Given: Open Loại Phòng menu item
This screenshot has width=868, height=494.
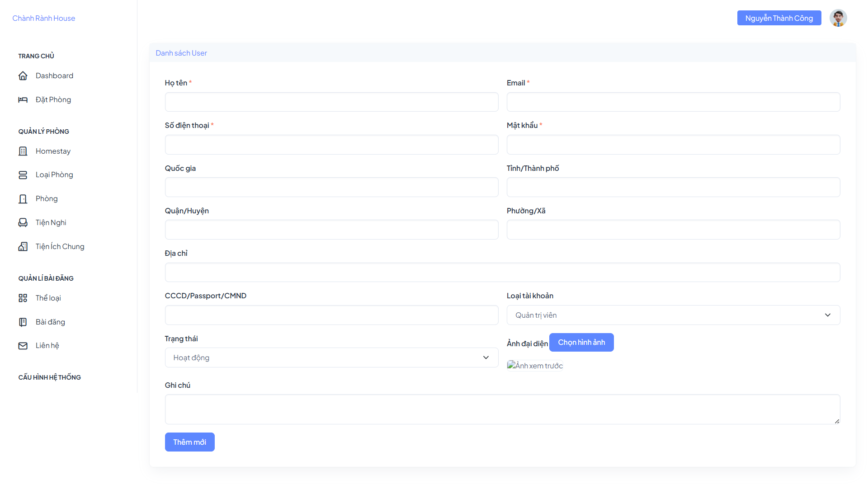Looking at the screenshot, I should [54, 175].
